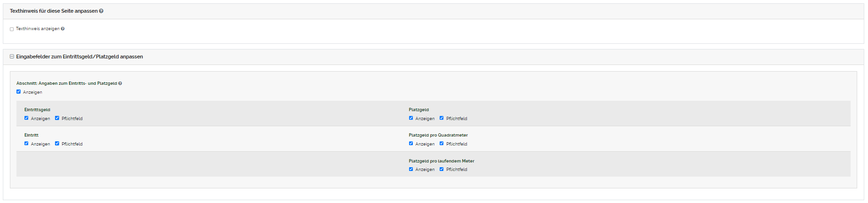The height and width of the screenshot is (203, 868).
Task: Disable 'Pflichtfeld' for Platzgeld
Action: pyautogui.click(x=442, y=118)
